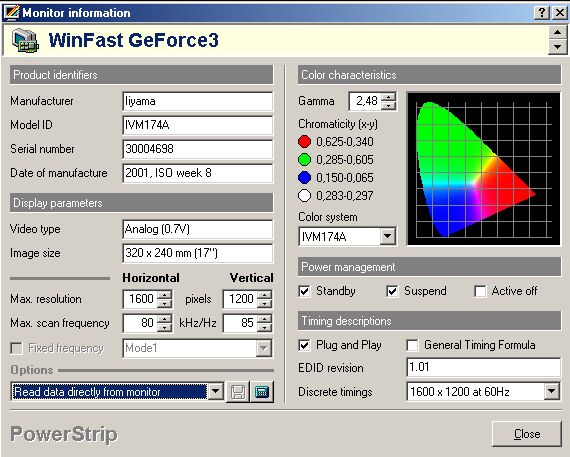Click the save floppy disk icon

click(x=238, y=392)
